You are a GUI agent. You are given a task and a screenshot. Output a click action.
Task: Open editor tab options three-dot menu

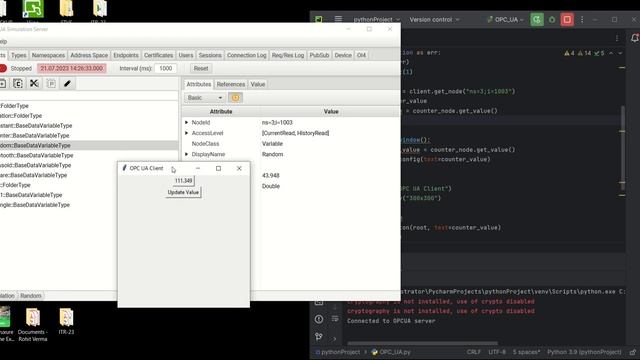617,38
